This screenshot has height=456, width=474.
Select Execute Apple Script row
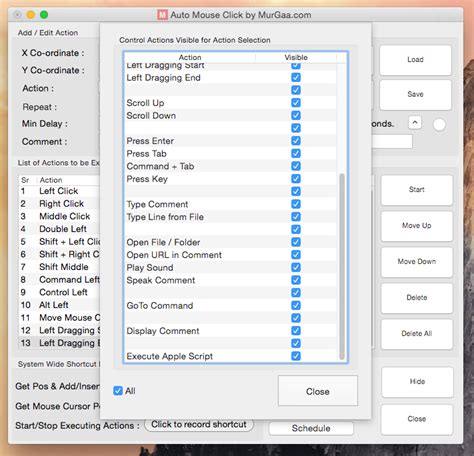pos(231,356)
